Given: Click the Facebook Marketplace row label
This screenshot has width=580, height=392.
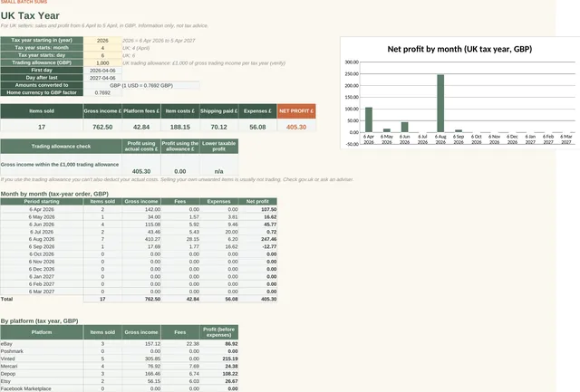Looking at the screenshot, I should point(42,388).
